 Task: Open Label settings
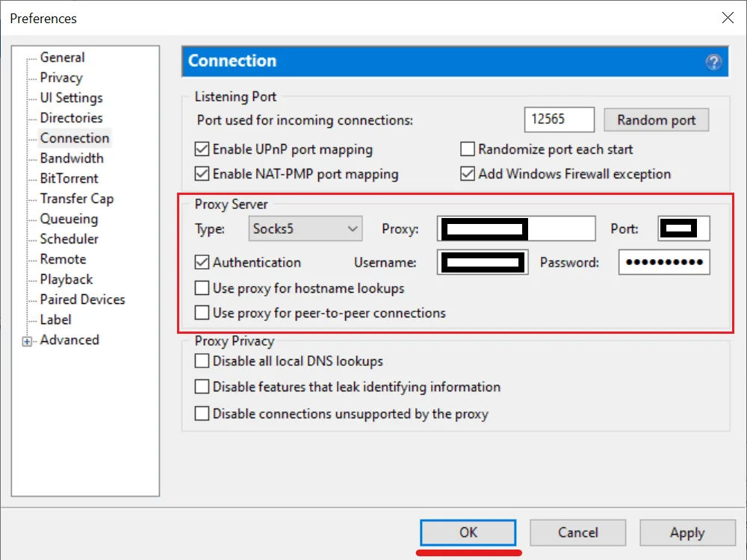[56, 320]
